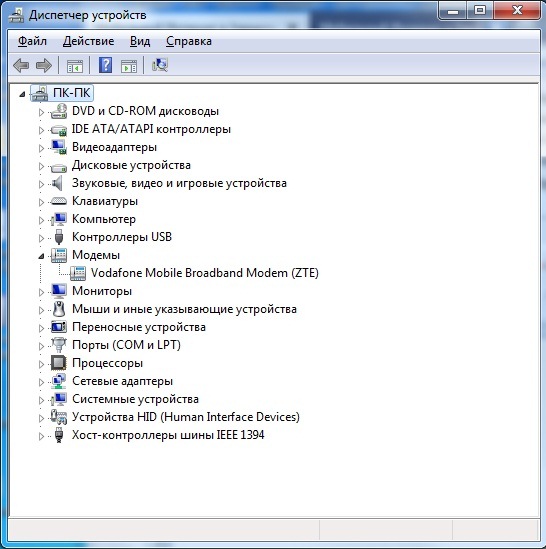Viewport: 546px width, 549px height.
Task: Select the Видеоадаптеры tree item
Action: click(x=114, y=147)
